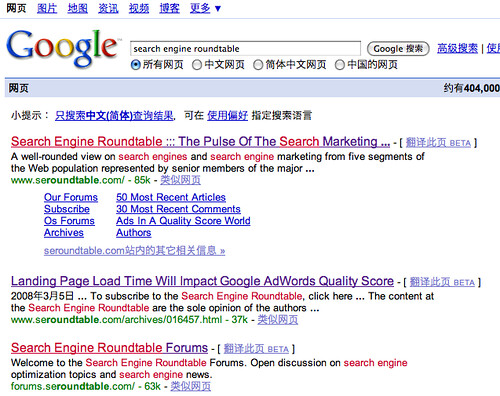Open the 地图 (Maps) tab
Screen dimensions: 500x396
[78, 8]
